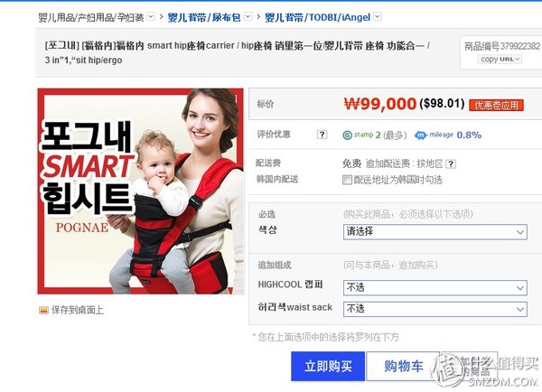Image resolution: width=542 pixels, height=392 pixels.
Task: Click the Pognae hip seat product image
Action: pos(140,191)
